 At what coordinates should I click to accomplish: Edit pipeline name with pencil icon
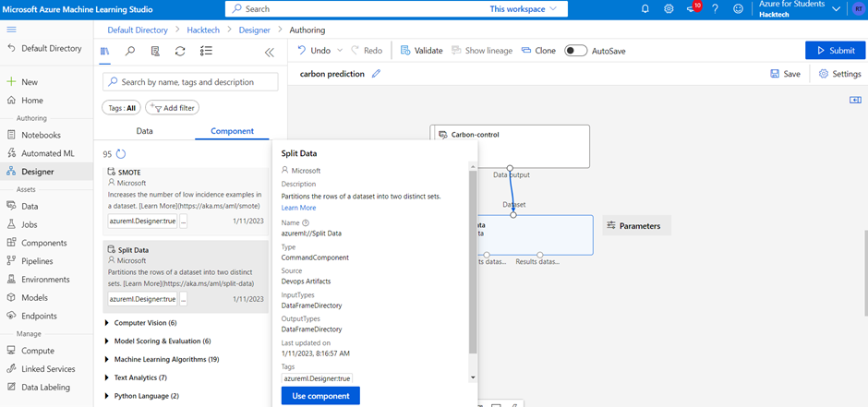pyautogui.click(x=377, y=74)
